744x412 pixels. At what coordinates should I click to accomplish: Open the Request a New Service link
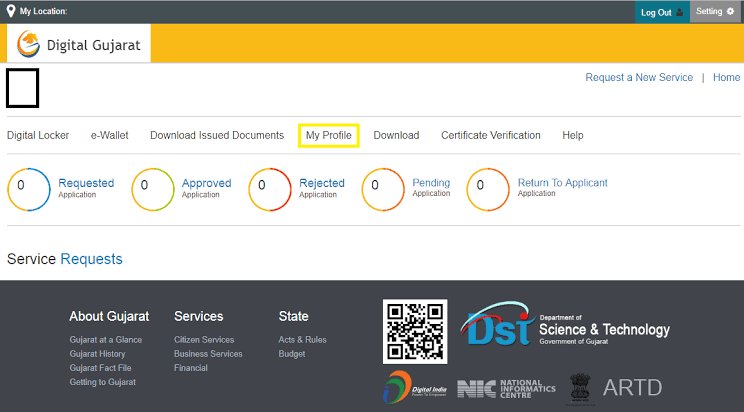(x=639, y=77)
